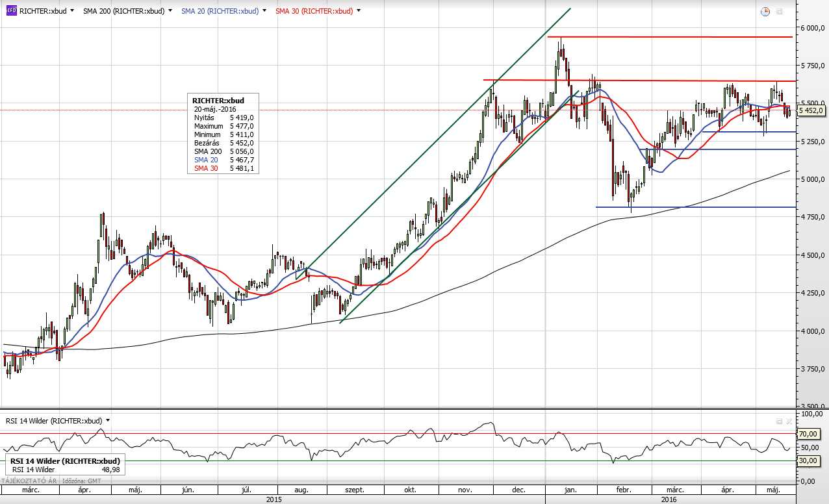Click the 2015 year label on time axis
This screenshot has width=829, height=504.
point(274,499)
